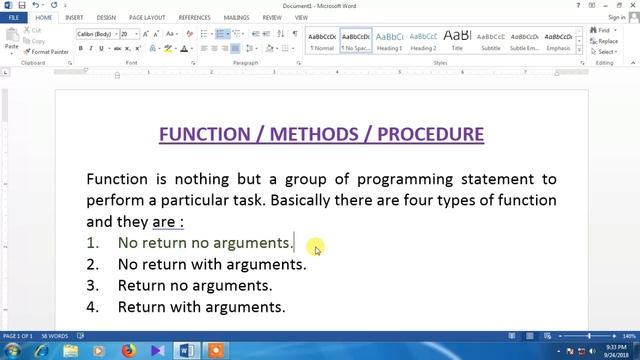640x360 pixels.
Task: Switch to Web Layout view
Action: pyautogui.click(x=547, y=336)
